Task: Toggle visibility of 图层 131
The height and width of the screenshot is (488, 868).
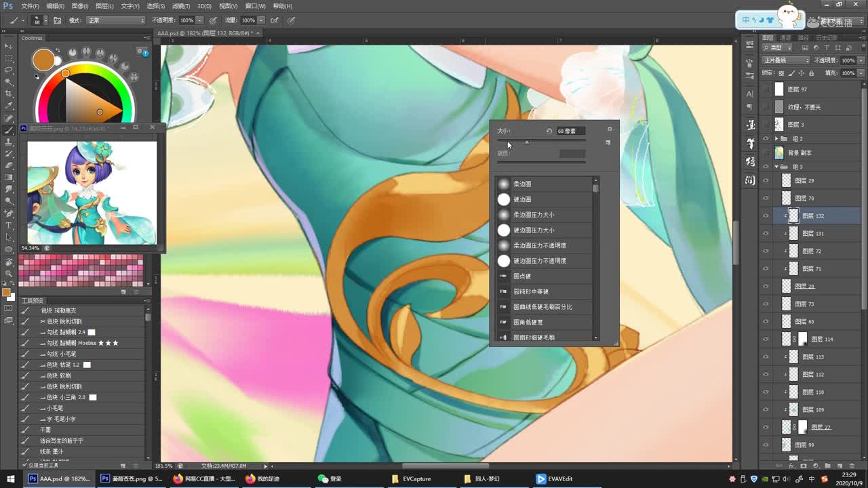Action: tap(766, 233)
